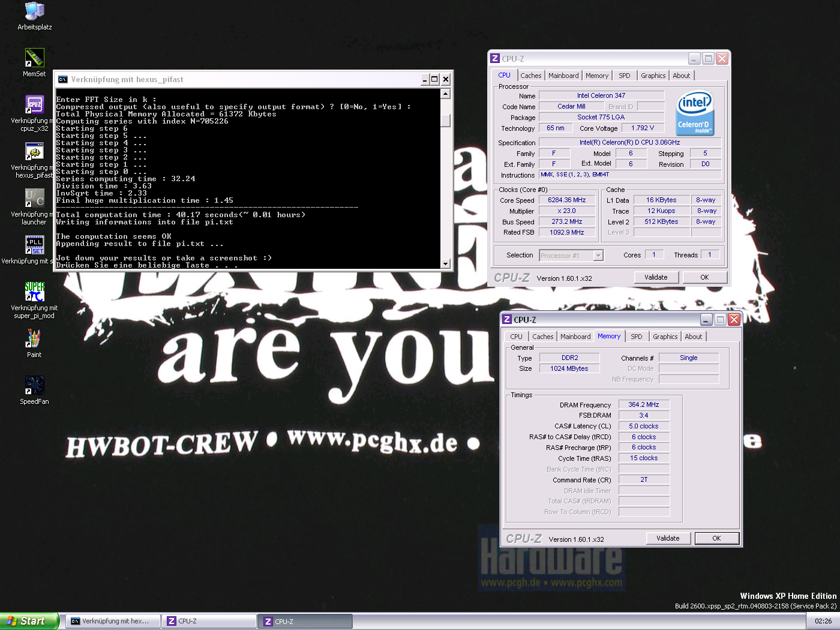Image resolution: width=840 pixels, height=630 pixels.
Task: Click the taskbar clock showing 02:26
Action: pyautogui.click(x=823, y=621)
